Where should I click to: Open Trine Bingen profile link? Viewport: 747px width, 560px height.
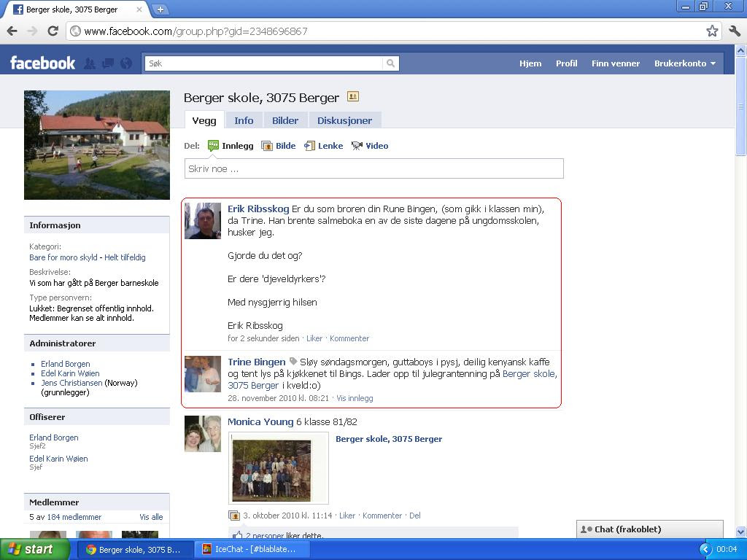click(x=256, y=362)
